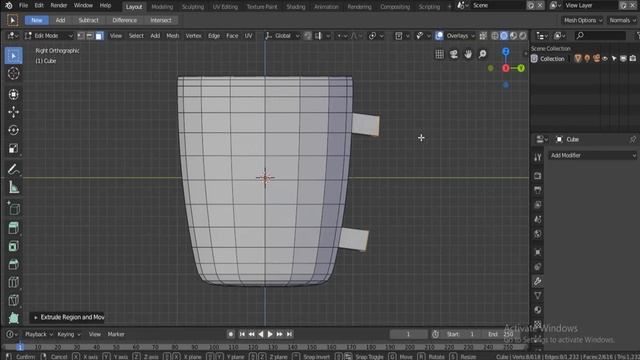
Task: Click the camera view icon in viewport
Action: (453, 54)
